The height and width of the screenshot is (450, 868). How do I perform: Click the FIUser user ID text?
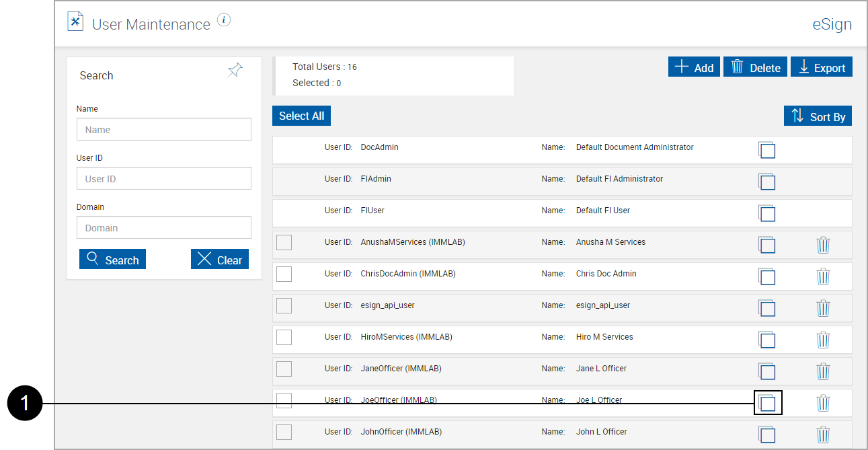pos(372,210)
